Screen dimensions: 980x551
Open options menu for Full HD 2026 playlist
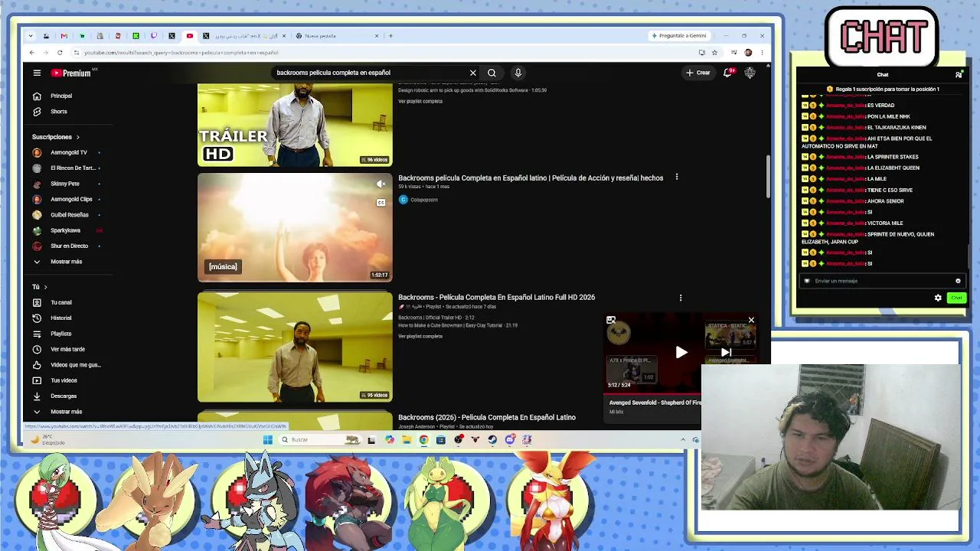point(680,298)
